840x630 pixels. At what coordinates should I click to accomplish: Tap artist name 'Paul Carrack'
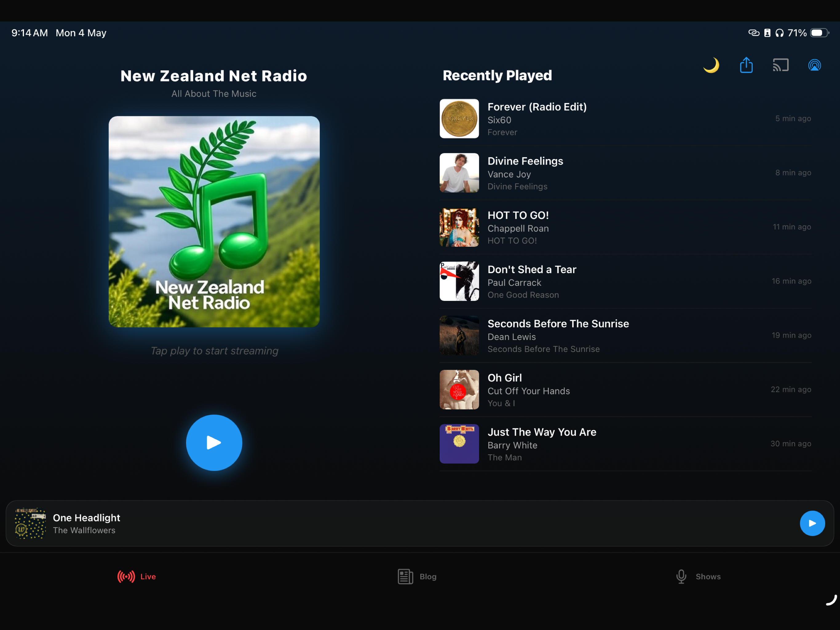tap(514, 283)
